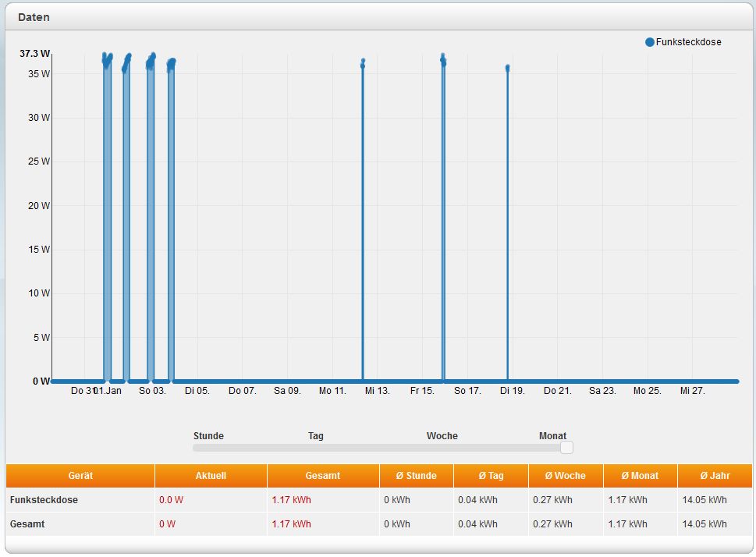Click the Ø Stunde column header
The image size is (756, 557).
(417, 476)
